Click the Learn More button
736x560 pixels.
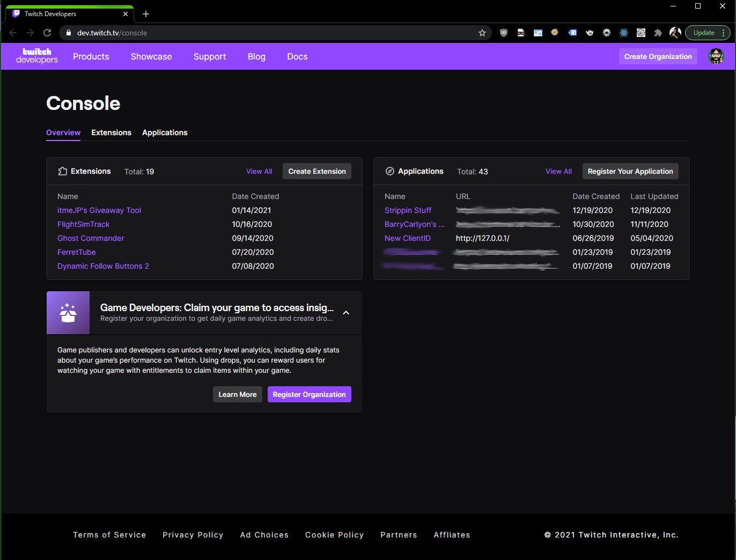pyautogui.click(x=238, y=394)
